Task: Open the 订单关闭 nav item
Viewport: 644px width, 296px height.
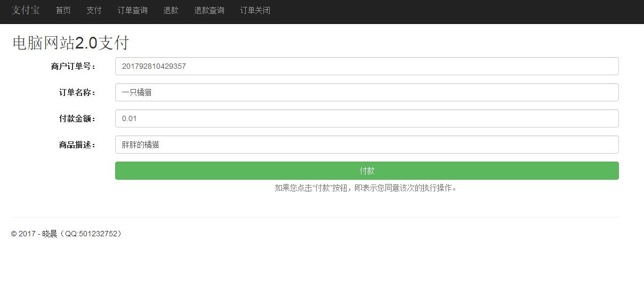Action: pyautogui.click(x=255, y=10)
